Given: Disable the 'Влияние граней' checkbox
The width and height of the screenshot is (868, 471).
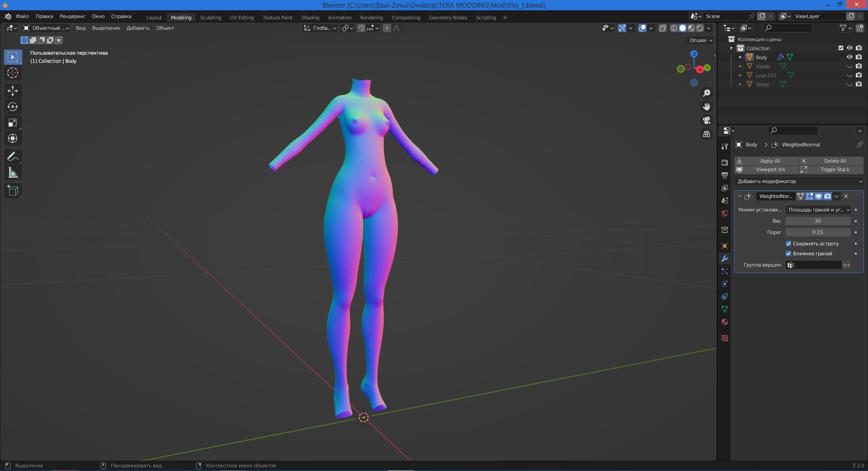Looking at the screenshot, I should coord(788,254).
